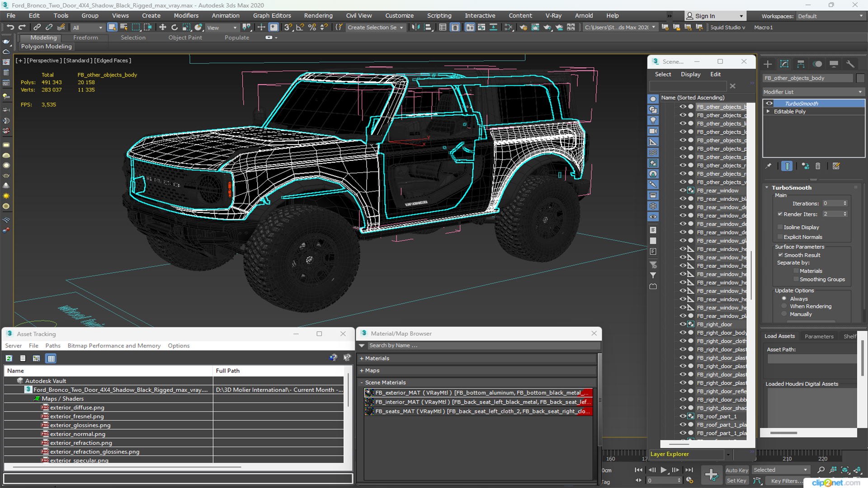Open the Utilities wrench tab
The width and height of the screenshot is (868, 488).
coord(850,64)
